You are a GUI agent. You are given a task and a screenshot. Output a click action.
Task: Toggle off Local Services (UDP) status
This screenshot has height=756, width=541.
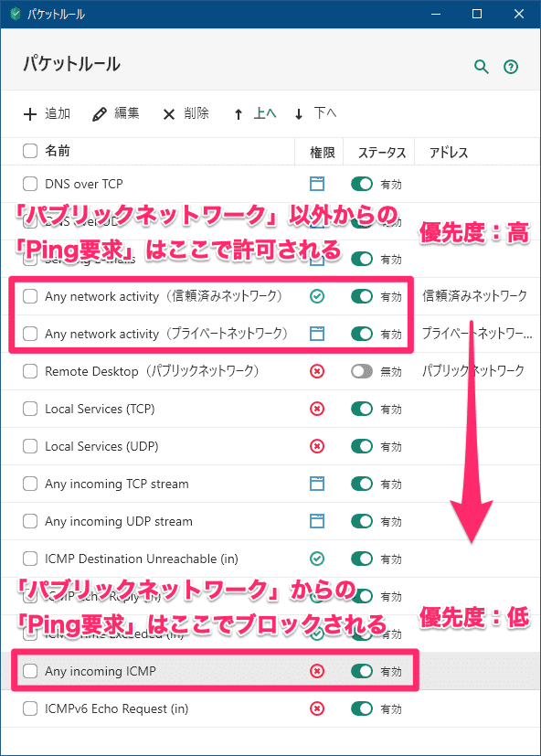point(362,446)
